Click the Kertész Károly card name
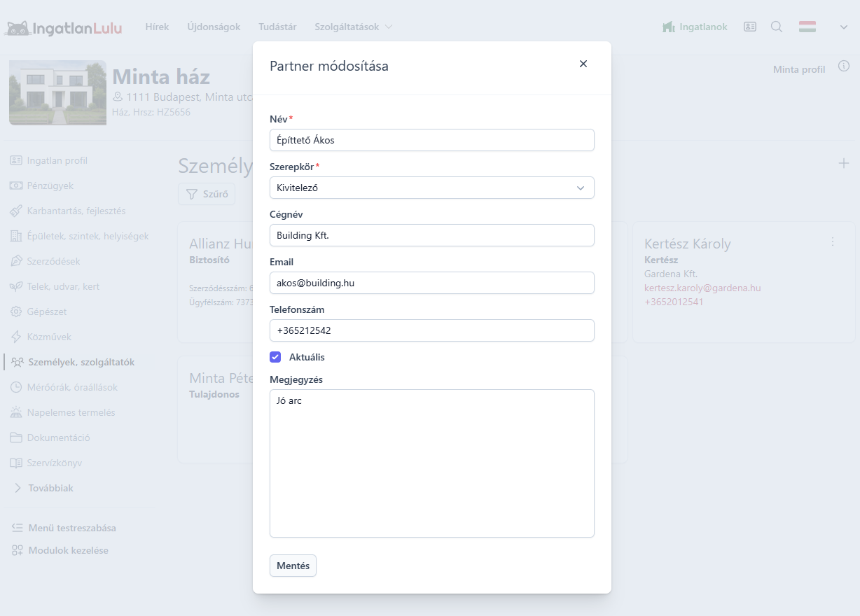The width and height of the screenshot is (860, 616). 688,244
